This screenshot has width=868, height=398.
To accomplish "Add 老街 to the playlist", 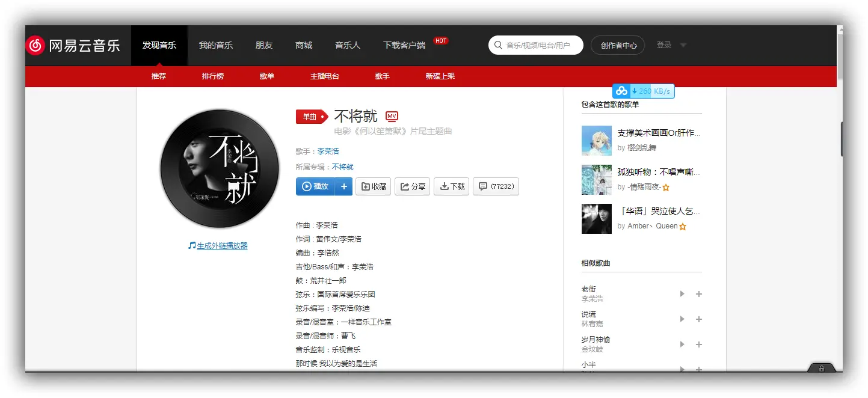I will point(699,294).
